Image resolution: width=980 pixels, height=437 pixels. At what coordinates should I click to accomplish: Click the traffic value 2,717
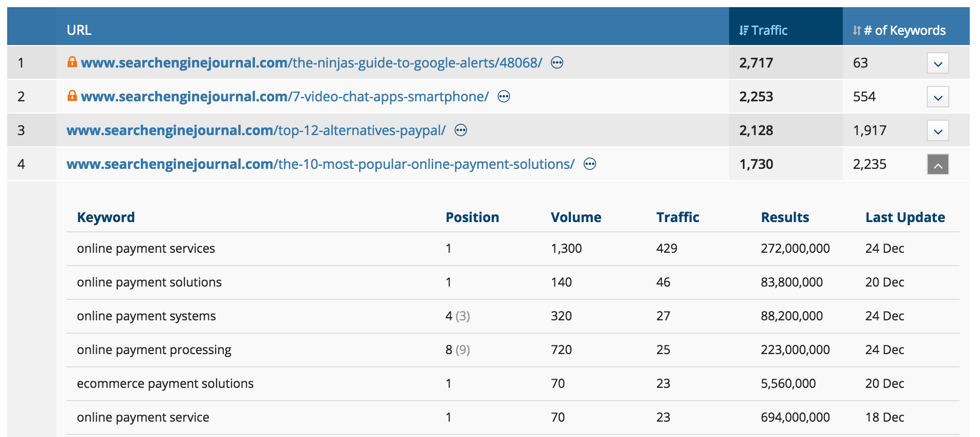(x=756, y=63)
